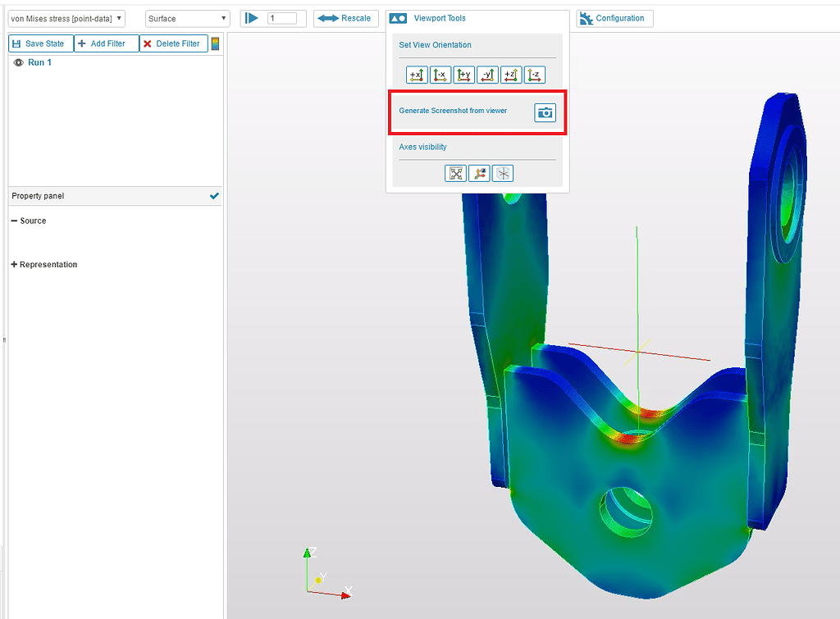Click the first axes visibility icon
Screen dimensions: 840x619
point(455,173)
